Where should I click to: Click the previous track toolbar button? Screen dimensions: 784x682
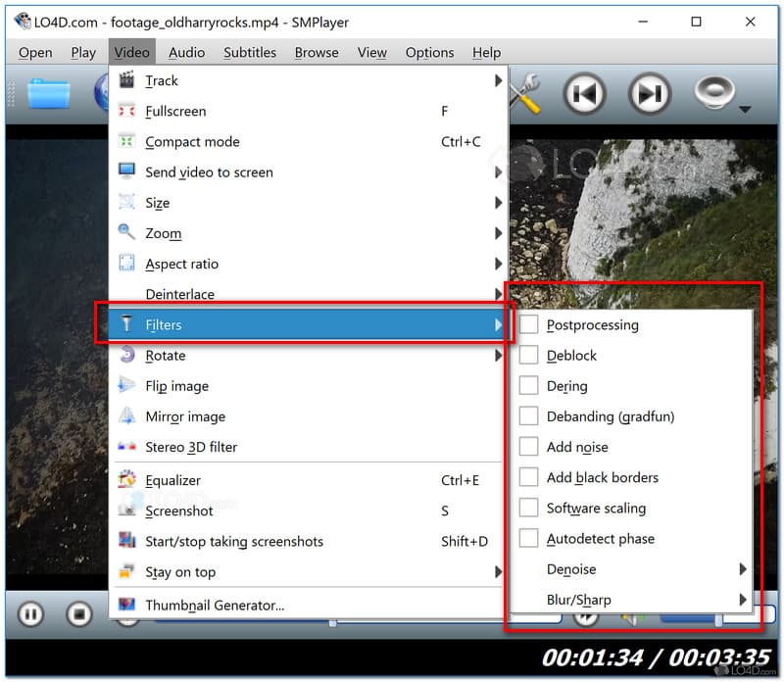585,94
